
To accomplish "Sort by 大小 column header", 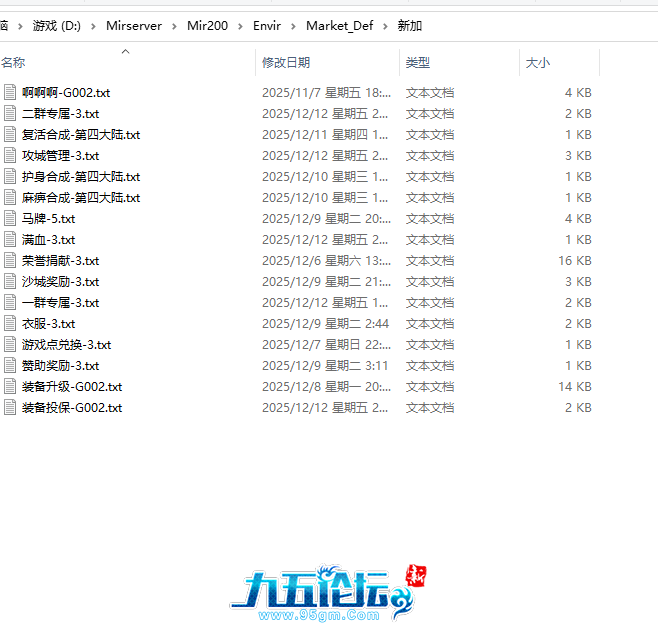I will click(537, 63).
